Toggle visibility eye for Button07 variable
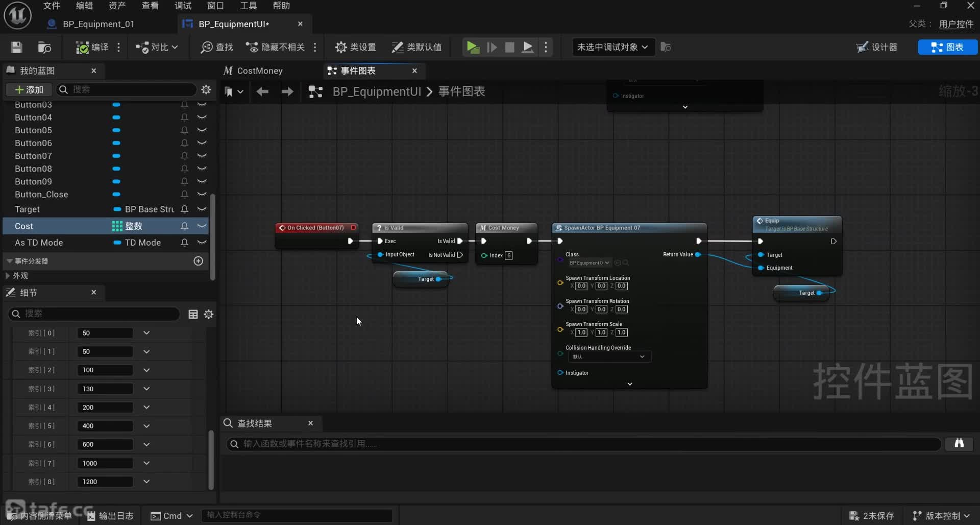The width and height of the screenshot is (980, 525). [202, 156]
